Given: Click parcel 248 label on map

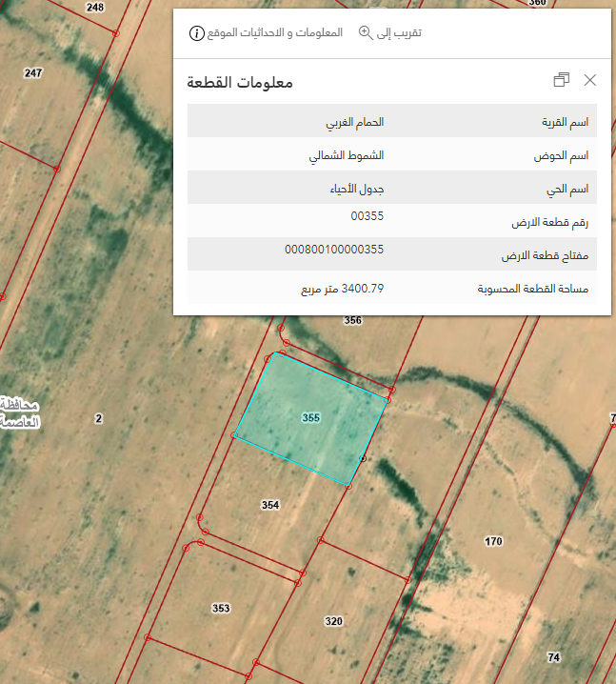Looking at the screenshot, I should coord(95,8).
